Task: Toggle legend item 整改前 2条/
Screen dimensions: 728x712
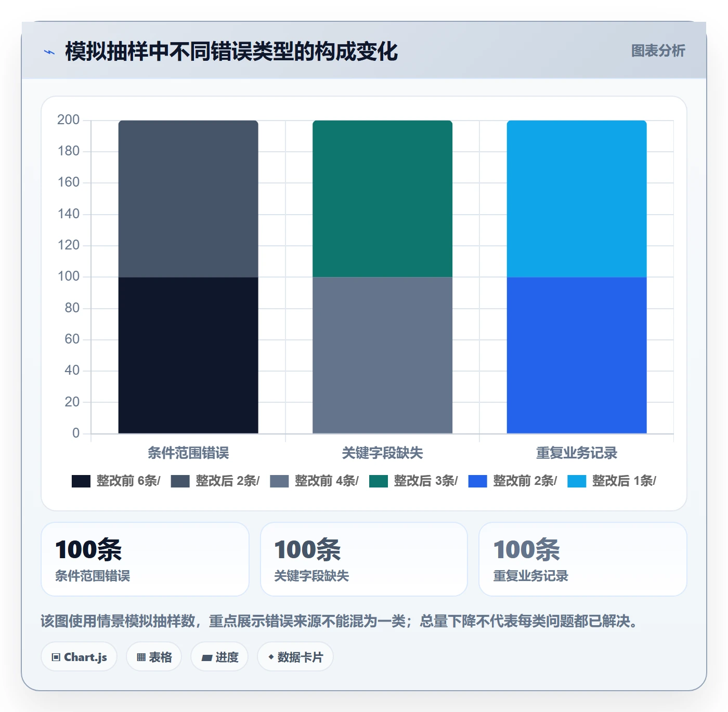Action: pos(512,481)
